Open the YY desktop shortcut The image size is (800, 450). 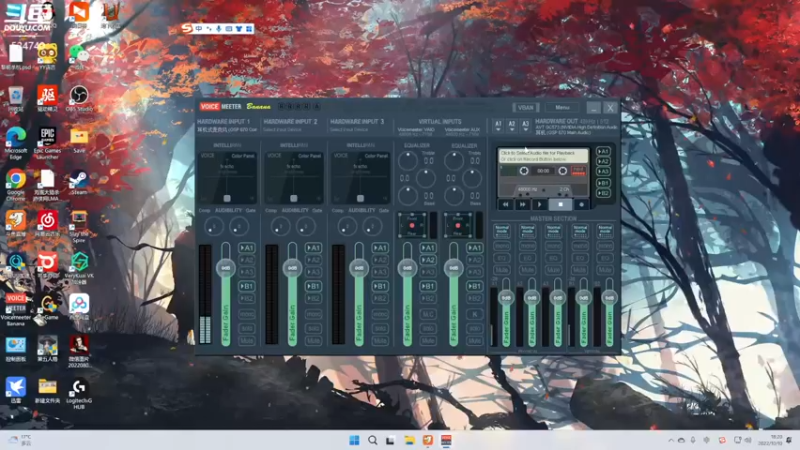click(47, 56)
